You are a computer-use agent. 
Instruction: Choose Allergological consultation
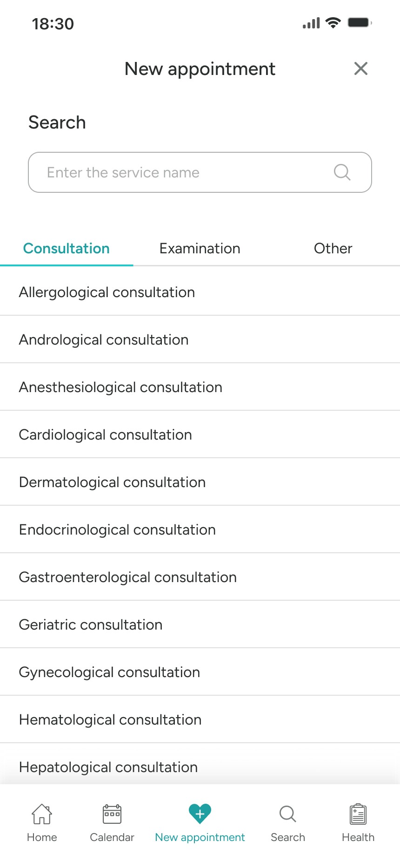point(200,292)
